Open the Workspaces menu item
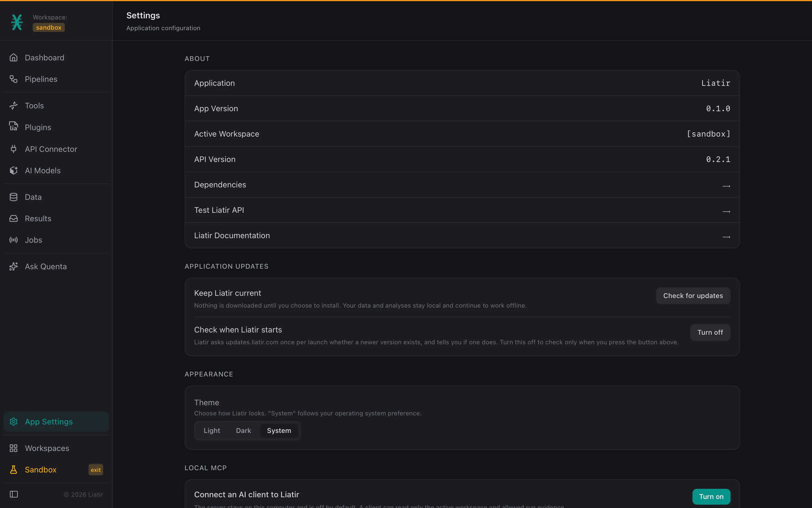This screenshot has width=812, height=508. [56, 448]
